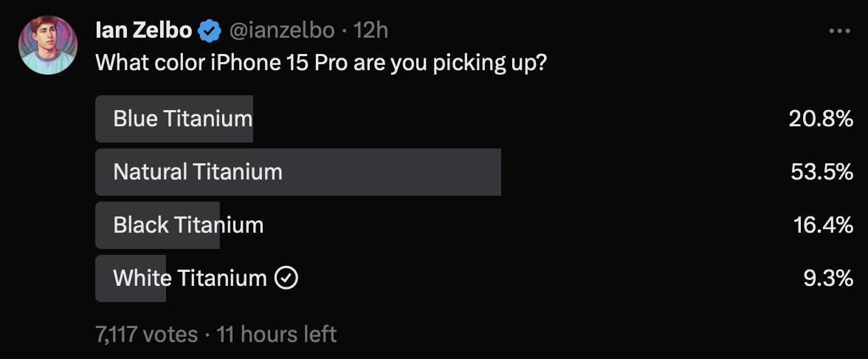Click the 9.3% poll result

pos(828,278)
